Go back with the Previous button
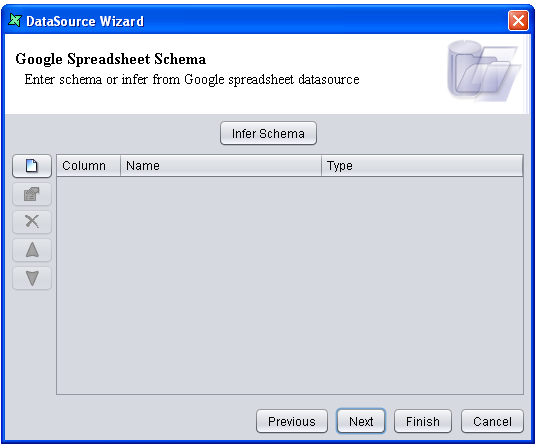 [292, 421]
